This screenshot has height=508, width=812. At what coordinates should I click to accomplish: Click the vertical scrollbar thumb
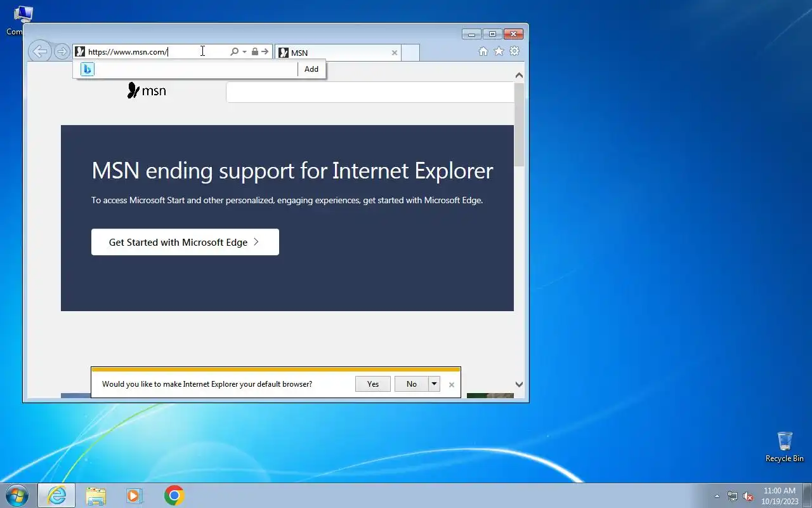519,124
